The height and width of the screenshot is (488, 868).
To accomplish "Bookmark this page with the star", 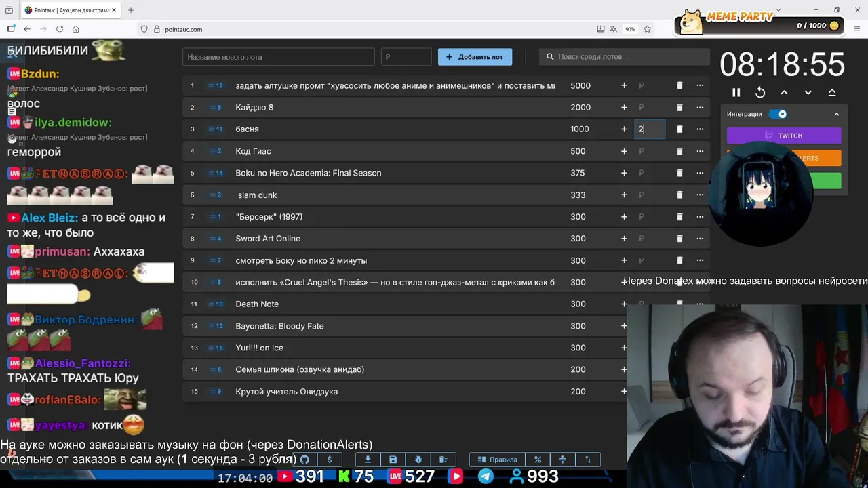I will point(648,29).
